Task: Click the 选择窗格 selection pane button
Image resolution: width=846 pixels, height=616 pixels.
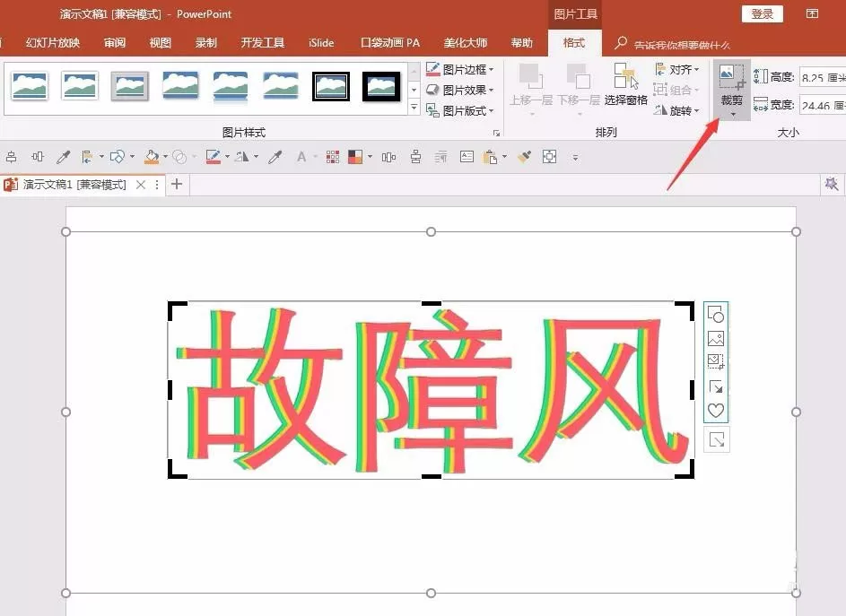Action: pos(626,84)
